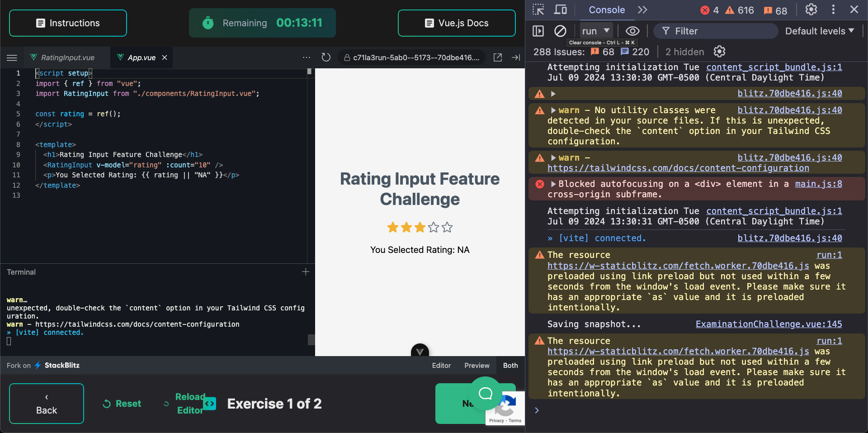This screenshot has height=433, width=868.
Task: Expand the empty warning entry triangle
Action: click(x=553, y=94)
